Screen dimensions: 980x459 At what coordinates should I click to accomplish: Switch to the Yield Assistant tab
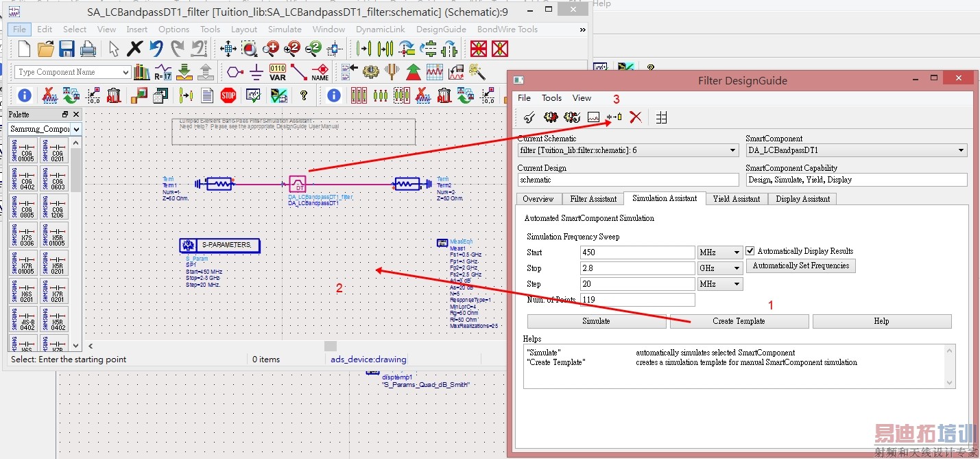tap(736, 199)
